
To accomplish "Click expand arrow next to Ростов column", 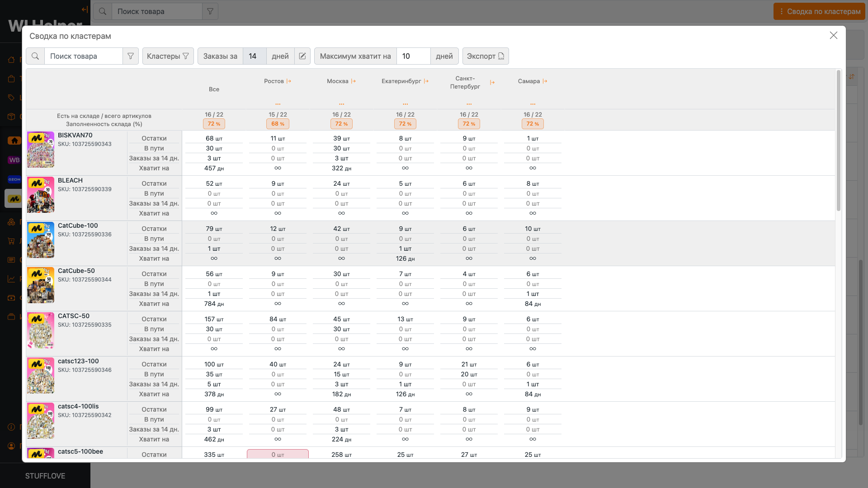I will (x=289, y=81).
